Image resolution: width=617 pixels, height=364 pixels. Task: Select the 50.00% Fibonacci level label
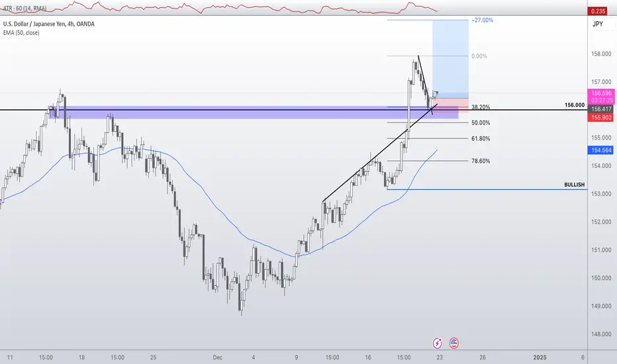pos(481,123)
